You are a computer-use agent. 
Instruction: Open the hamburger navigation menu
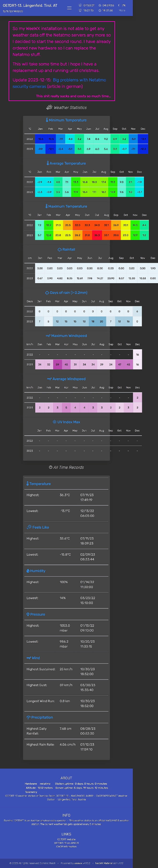click(70, 8)
